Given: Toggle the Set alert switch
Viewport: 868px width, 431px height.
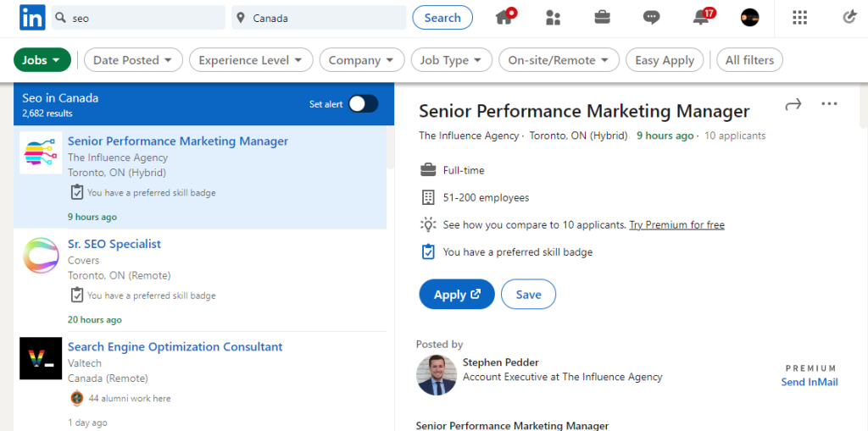Looking at the screenshot, I should pyautogui.click(x=363, y=104).
